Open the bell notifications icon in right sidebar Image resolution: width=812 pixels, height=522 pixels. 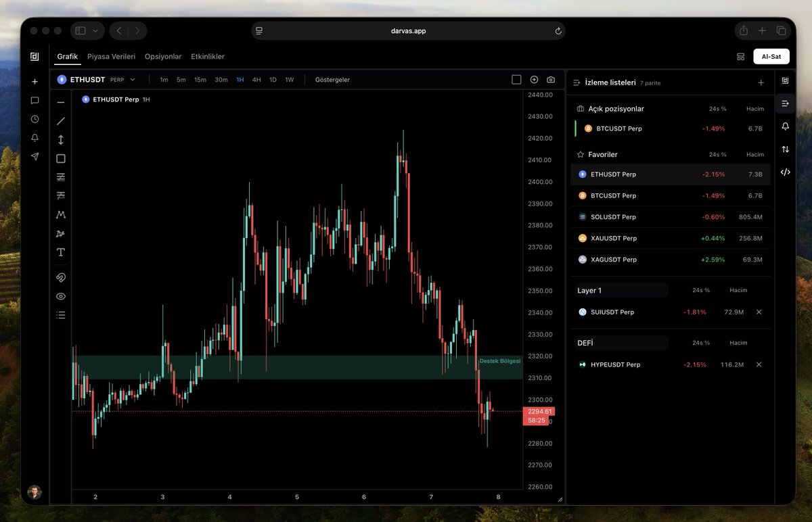click(785, 126)
